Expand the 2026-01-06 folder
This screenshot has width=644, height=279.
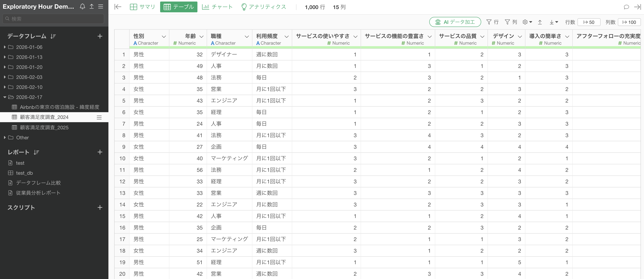point(5,47)
